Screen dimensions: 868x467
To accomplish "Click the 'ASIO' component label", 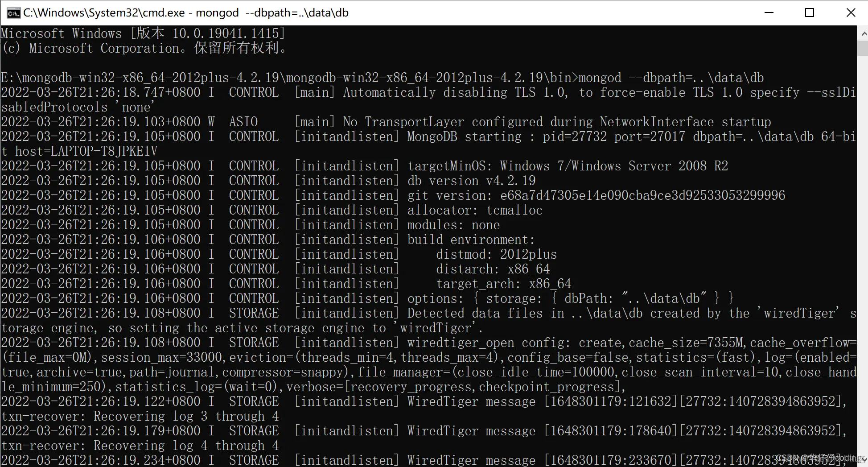I will [x=243, y=122].
